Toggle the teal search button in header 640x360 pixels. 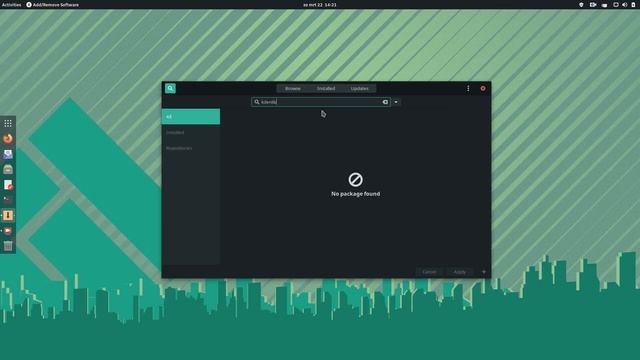click(x=170, y=88)
